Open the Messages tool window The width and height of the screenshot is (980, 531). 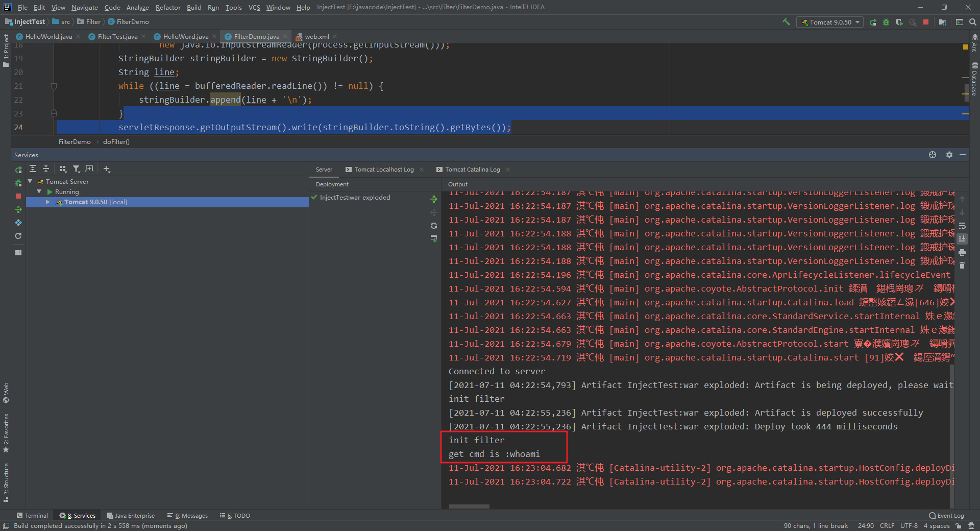coord(187,516)
